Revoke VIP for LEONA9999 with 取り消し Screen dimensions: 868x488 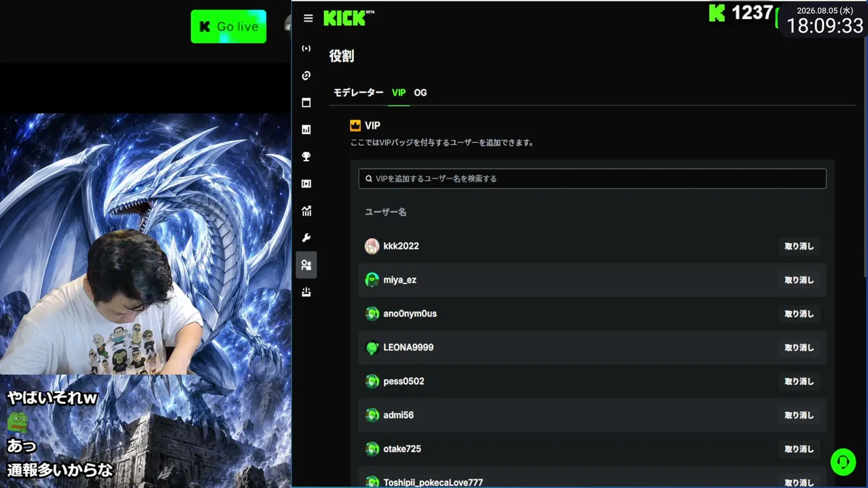[x=799, y=348]
